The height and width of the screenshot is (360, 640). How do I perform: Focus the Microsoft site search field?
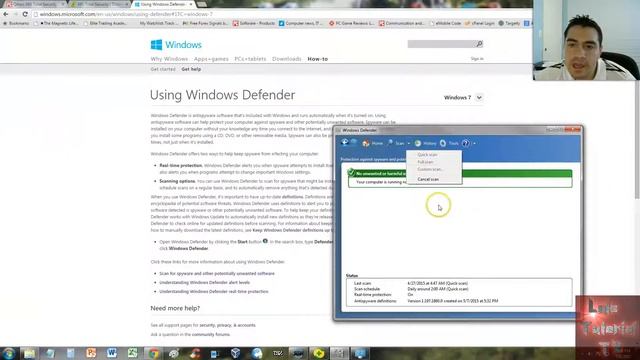pos(441,44)
